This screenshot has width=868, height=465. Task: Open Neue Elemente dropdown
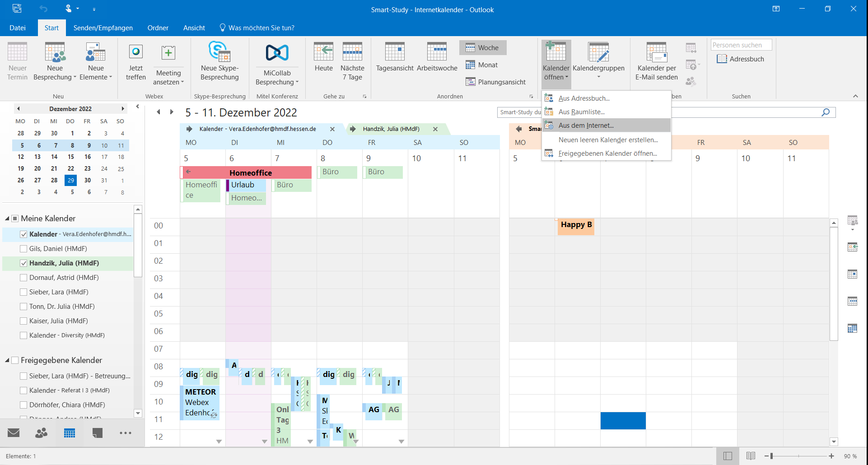(x=96, y=61)
